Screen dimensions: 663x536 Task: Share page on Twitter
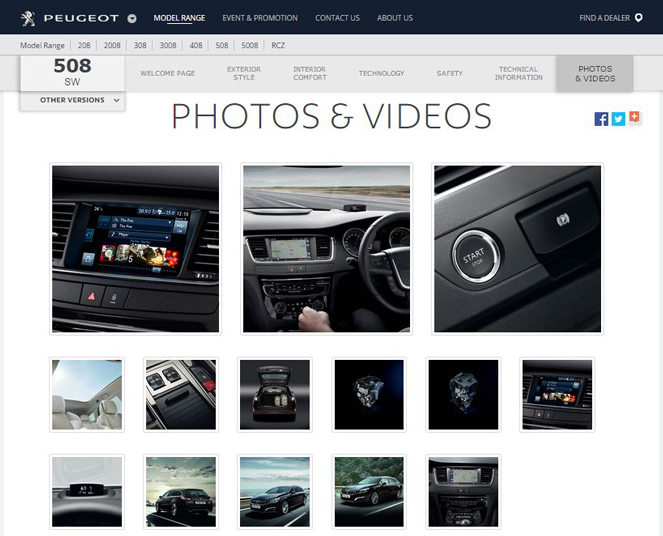pos(618,119)
